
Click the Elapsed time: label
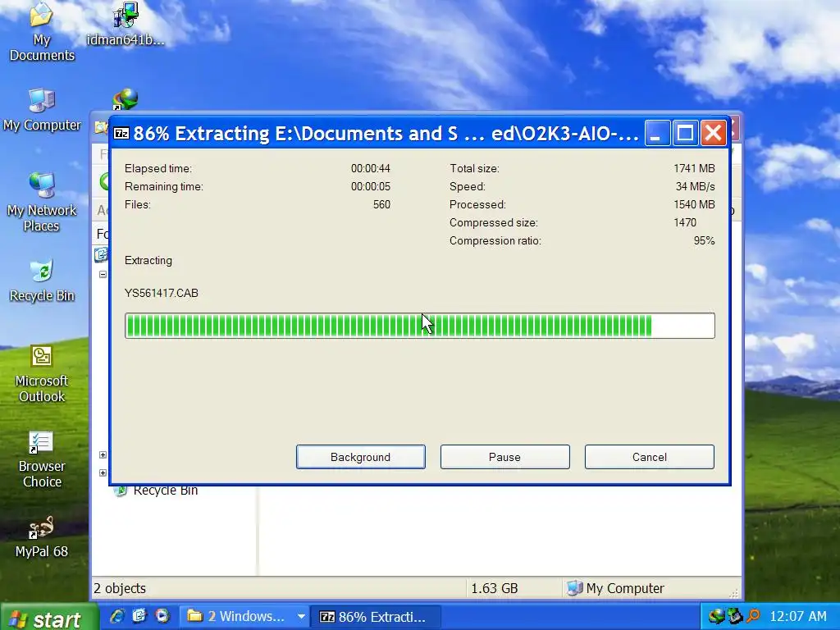click(158, 168)
